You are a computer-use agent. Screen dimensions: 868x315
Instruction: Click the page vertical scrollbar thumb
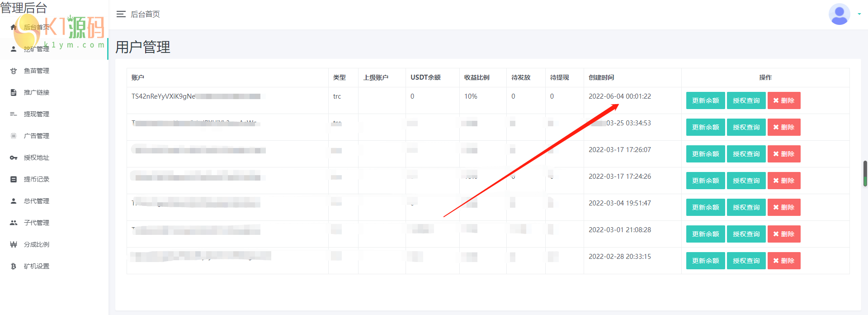(x=865, y=173)
